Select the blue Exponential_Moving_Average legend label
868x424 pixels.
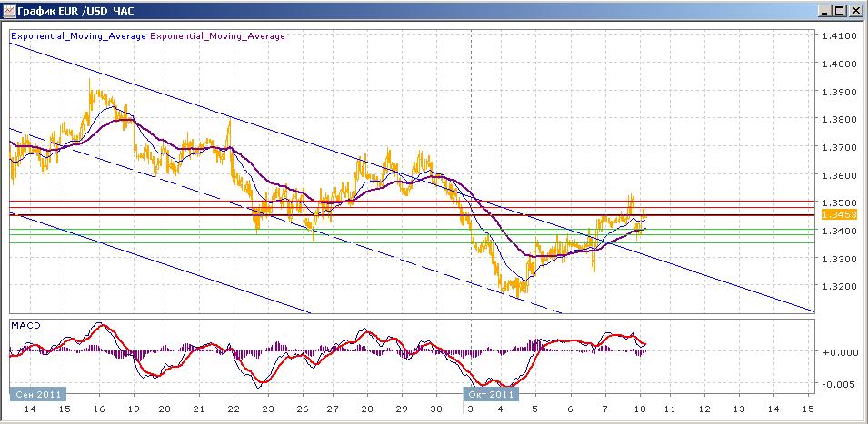pos(78,36)
